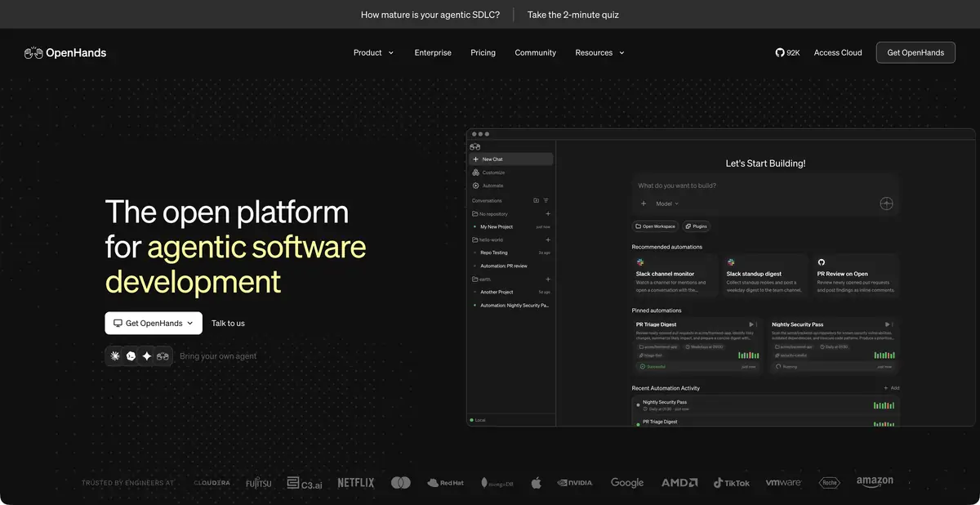Open the Model selector dropdown

(x=667, y=203)
